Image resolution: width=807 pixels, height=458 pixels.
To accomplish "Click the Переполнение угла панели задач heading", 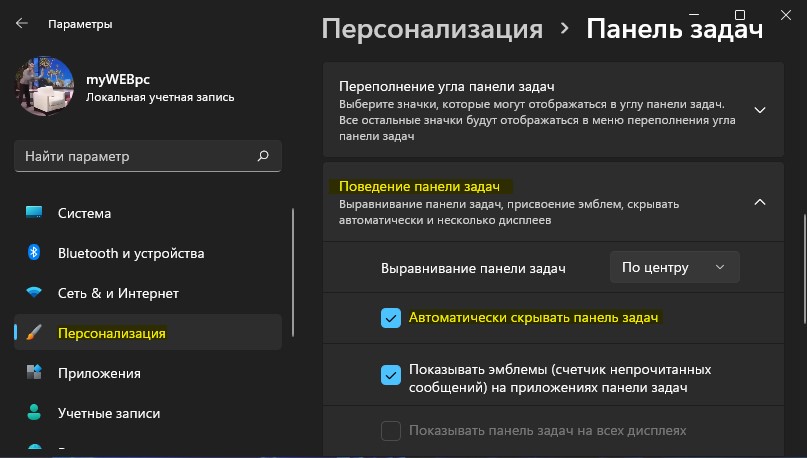I will (x=446, y=86).
